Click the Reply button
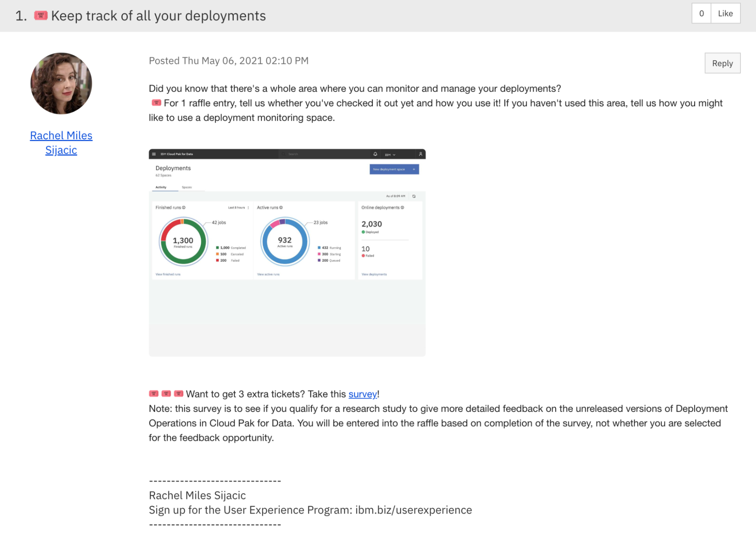The height and width of the screenshot is (548, 756). point(722,63)
